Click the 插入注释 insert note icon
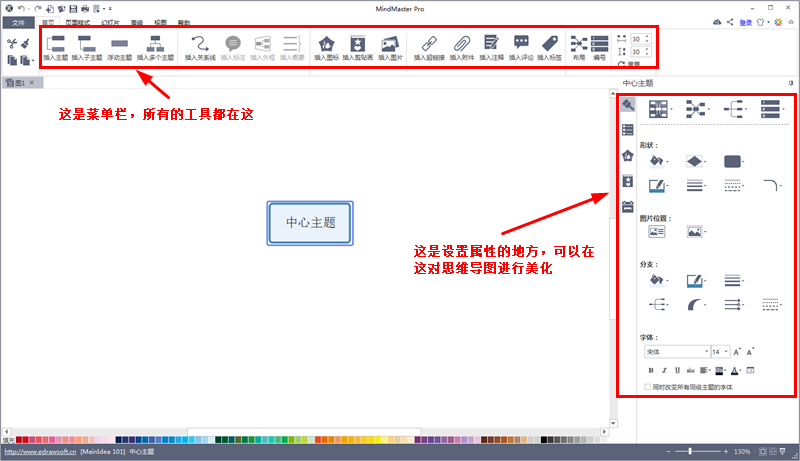 (x=491, y=48)
